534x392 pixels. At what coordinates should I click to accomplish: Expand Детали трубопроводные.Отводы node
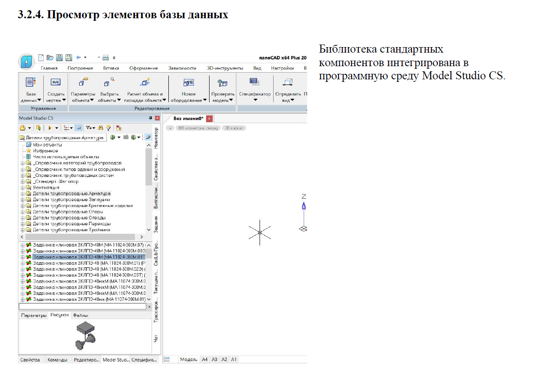(23, 218)
